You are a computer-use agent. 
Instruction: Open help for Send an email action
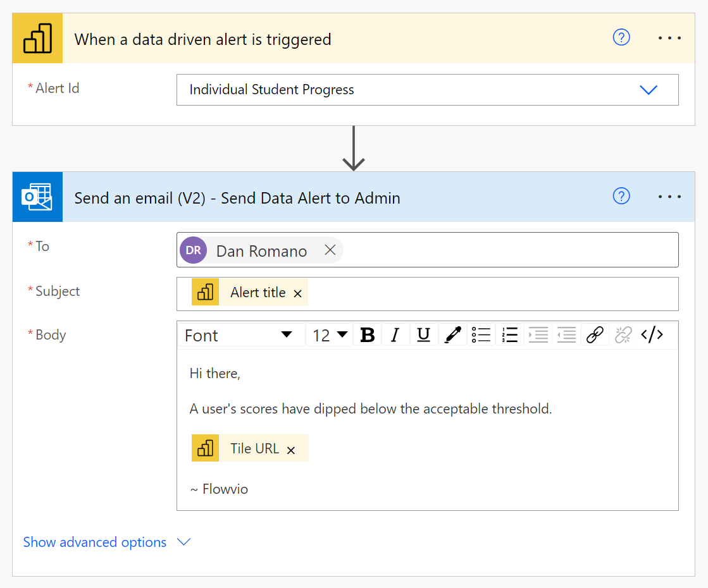[621, 196]
